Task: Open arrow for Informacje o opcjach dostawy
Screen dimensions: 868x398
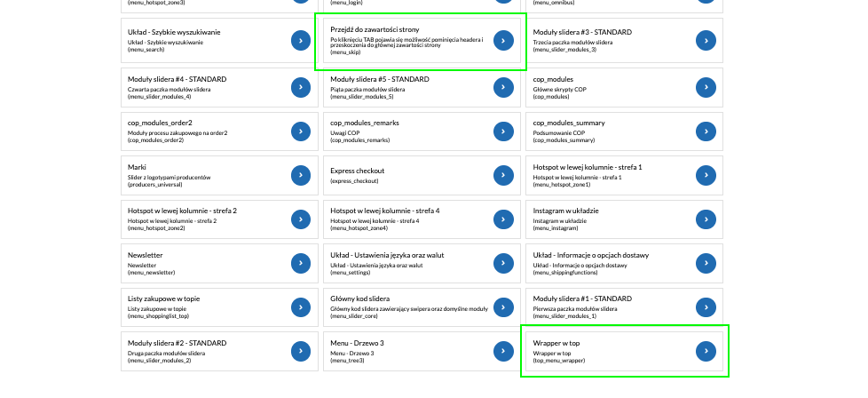Action: (x=706, y=263)
